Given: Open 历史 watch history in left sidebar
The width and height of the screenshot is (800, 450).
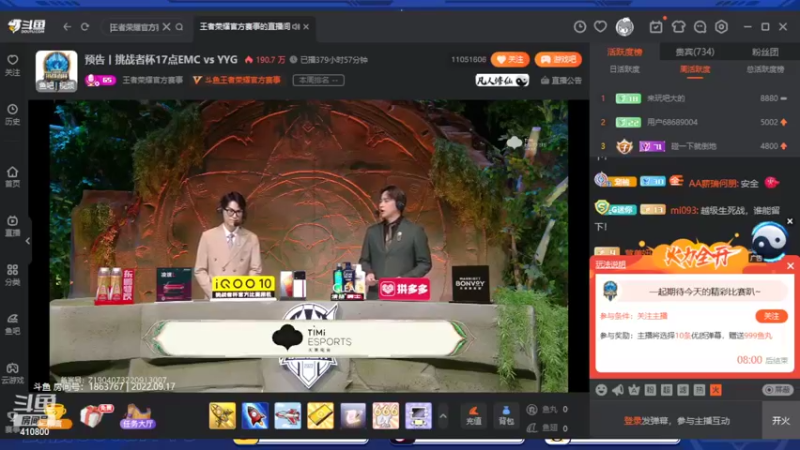Looking at the screenshot, I should click(x=13, y=114).
